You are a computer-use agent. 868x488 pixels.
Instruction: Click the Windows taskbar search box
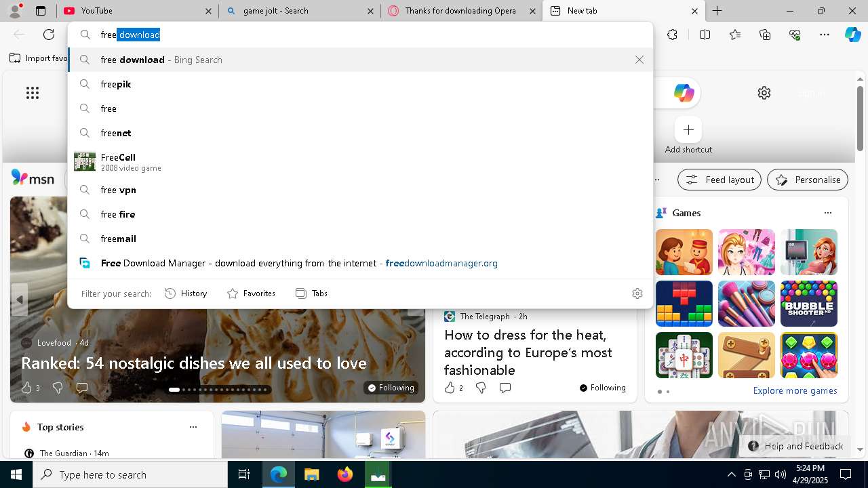click(130, 474)
